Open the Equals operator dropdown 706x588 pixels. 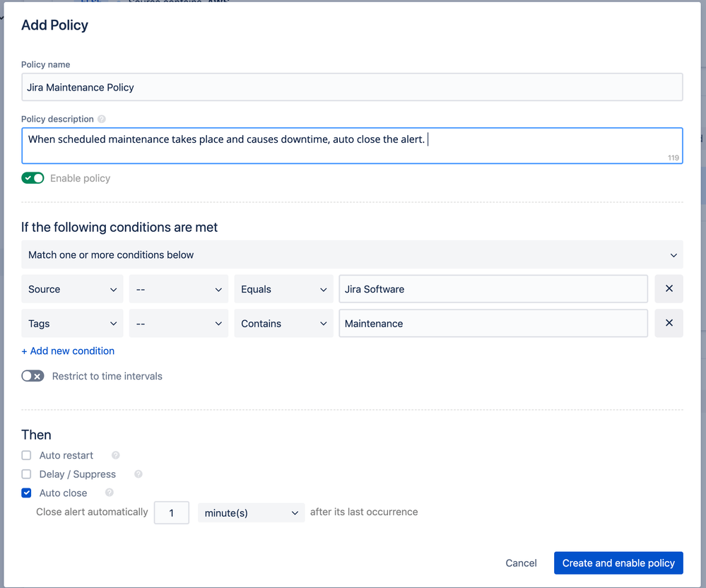[283, 289]
